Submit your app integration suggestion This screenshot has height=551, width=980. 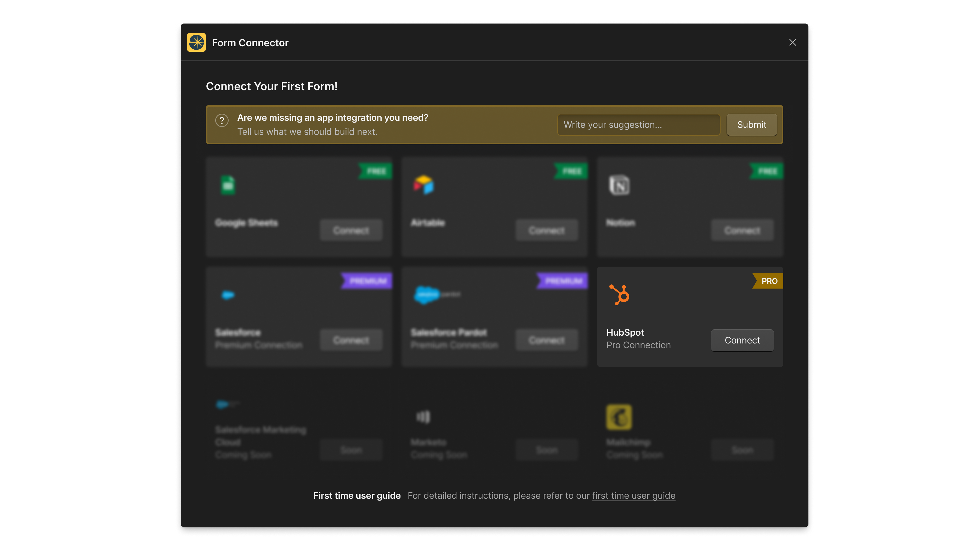[x=751, y=124]
